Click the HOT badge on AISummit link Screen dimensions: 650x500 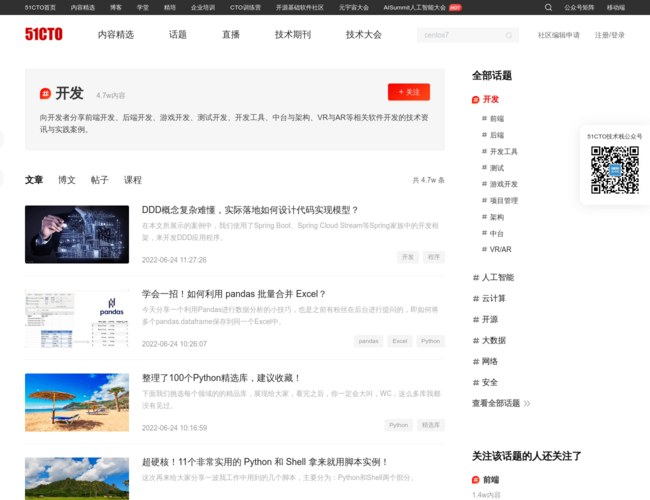point(455,7)
